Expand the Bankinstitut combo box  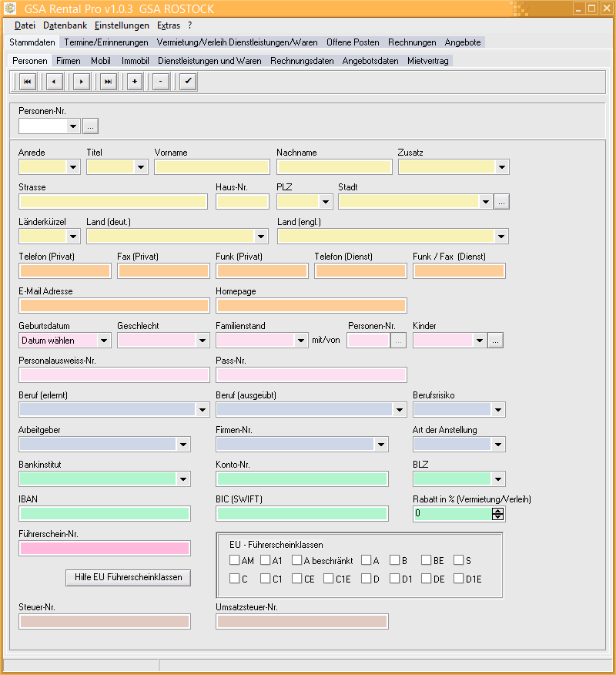point(183,479)
